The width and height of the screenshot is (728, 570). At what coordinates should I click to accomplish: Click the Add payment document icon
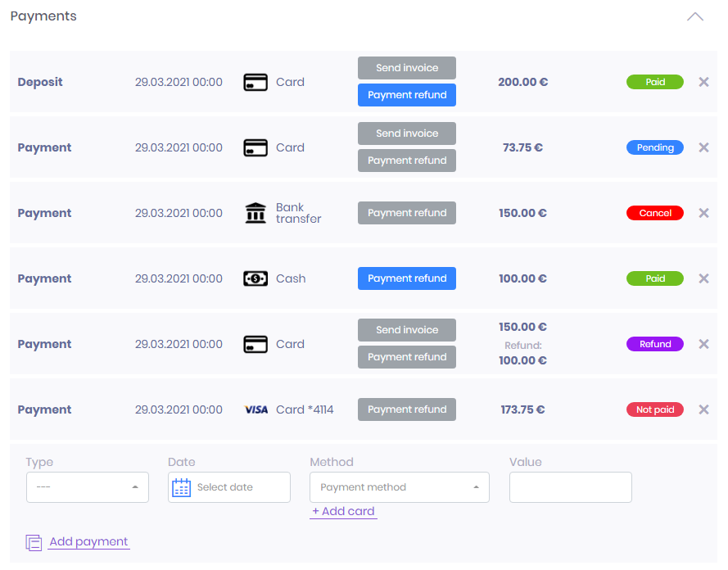tap(34, 542)
